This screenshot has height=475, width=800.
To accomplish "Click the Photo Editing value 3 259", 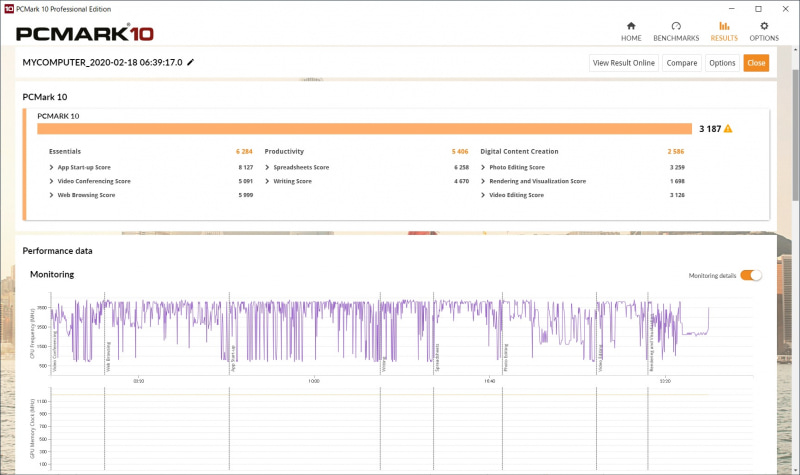I will (x=677, y=167).
